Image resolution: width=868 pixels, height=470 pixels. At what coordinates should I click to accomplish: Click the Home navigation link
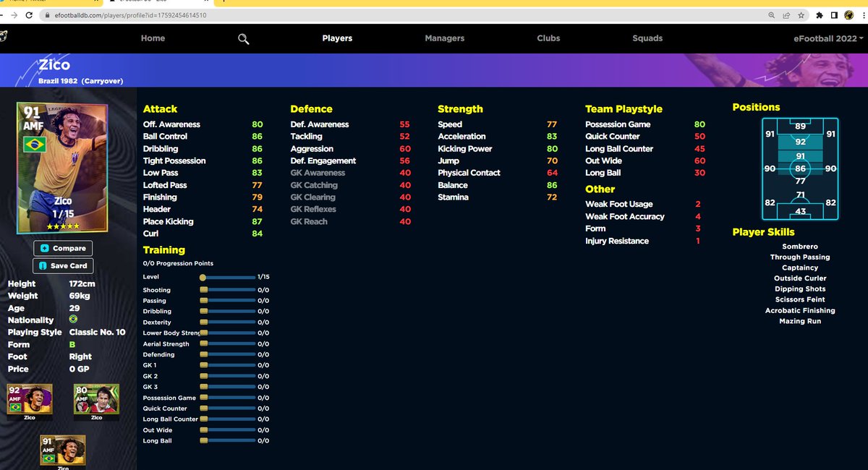point(153,38)
